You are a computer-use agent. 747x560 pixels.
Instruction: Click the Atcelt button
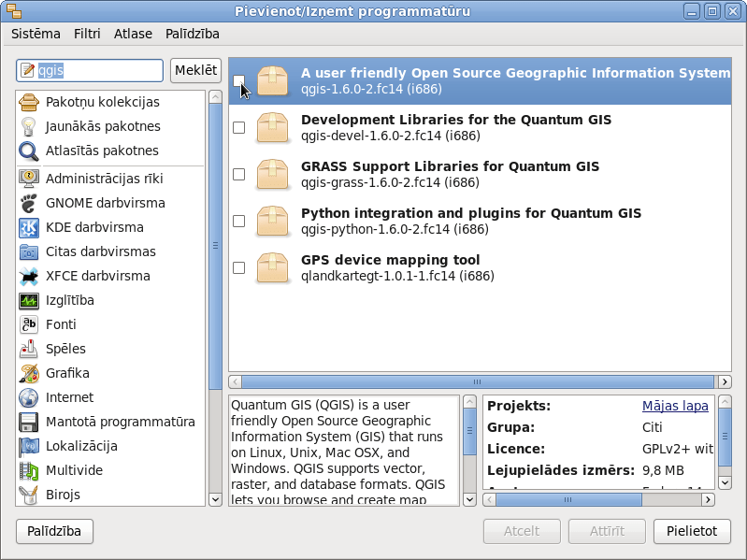pyautogui.click(x=522, y=531)
